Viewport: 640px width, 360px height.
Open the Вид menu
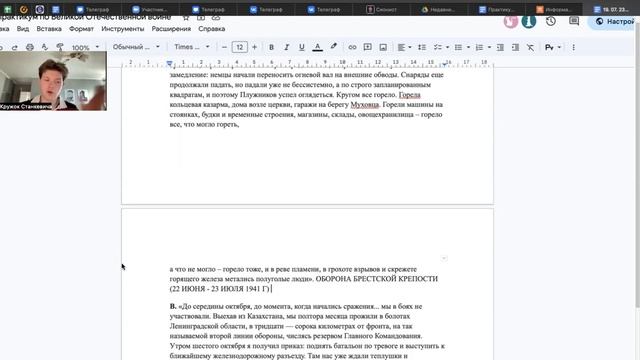coord(23,29)
